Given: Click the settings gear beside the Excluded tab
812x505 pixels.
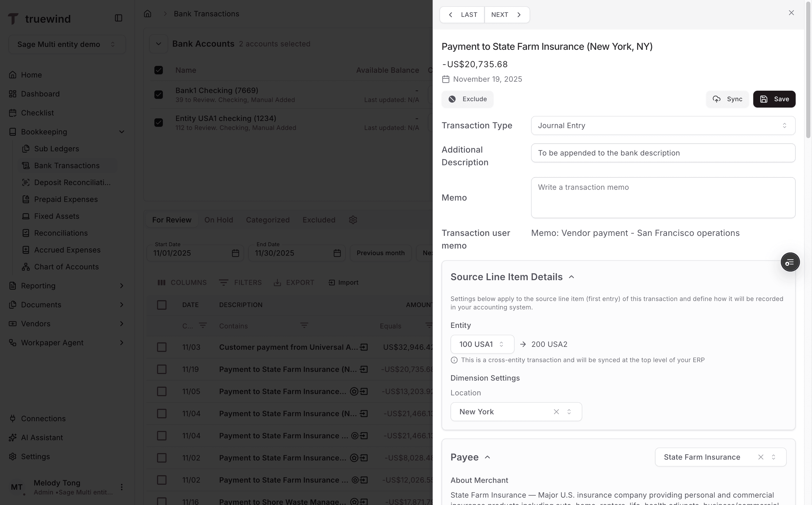Looking at the screenshot, I should point(353,220).
